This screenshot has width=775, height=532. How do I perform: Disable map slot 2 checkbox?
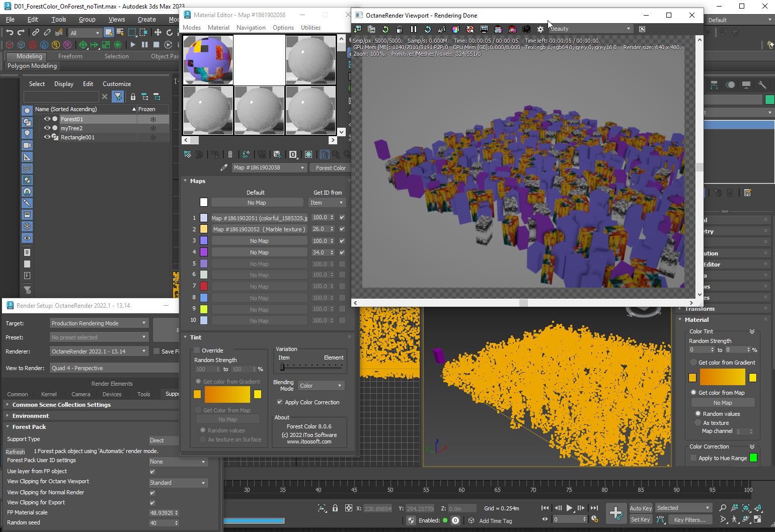click(x=342, y=229)
